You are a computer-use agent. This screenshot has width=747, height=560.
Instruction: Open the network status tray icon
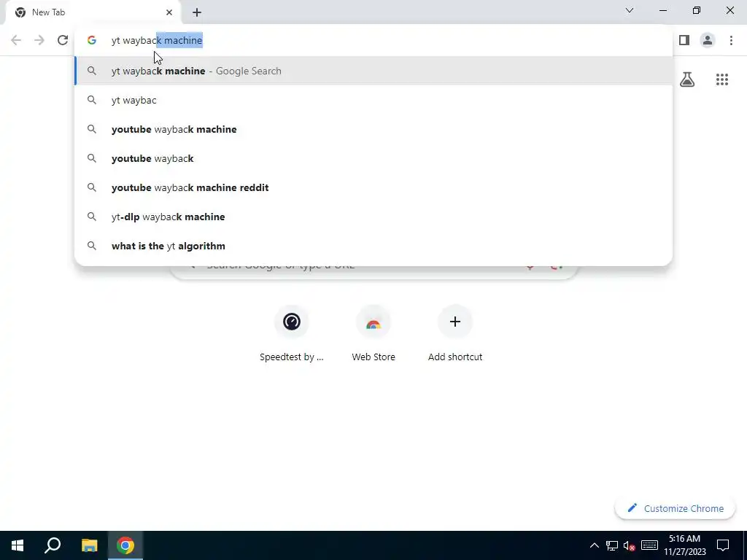click(x=612, y=545)
